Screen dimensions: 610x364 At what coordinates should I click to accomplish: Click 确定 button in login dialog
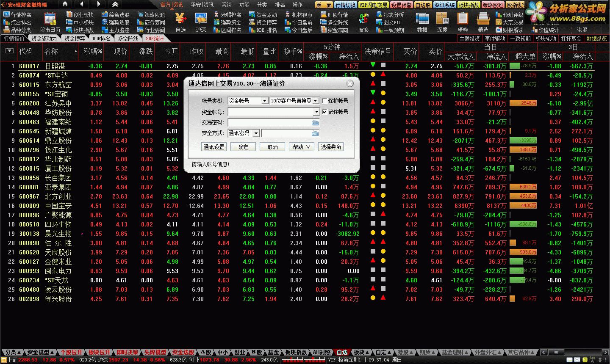[244, 147]
